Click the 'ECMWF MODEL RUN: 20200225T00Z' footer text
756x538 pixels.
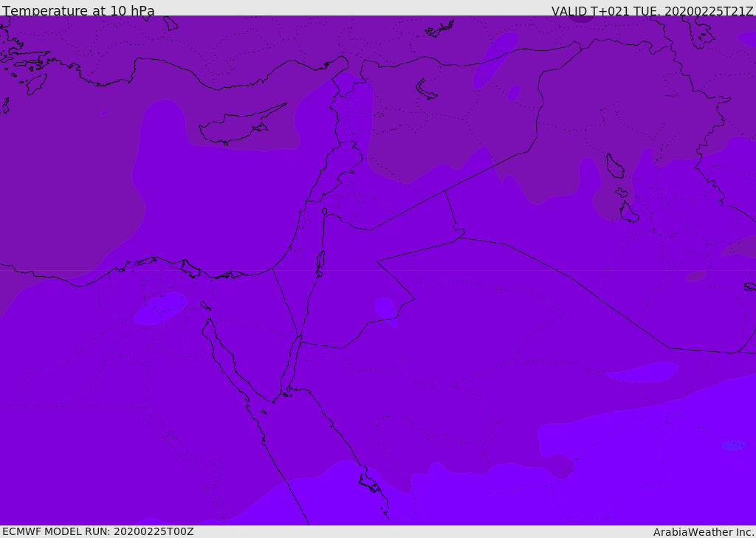pos(98,531)
